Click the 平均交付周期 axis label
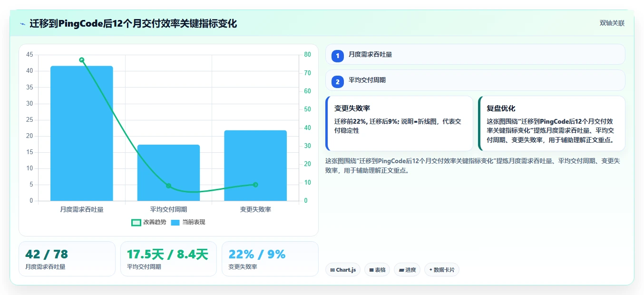Image resolution: width=644 pixels, height=295 pixels. point(168,209)
